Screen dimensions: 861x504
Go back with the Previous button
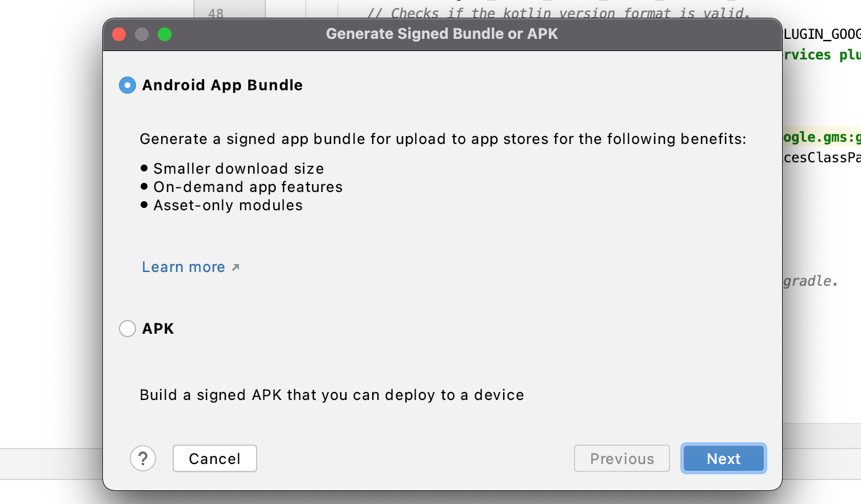622,458
